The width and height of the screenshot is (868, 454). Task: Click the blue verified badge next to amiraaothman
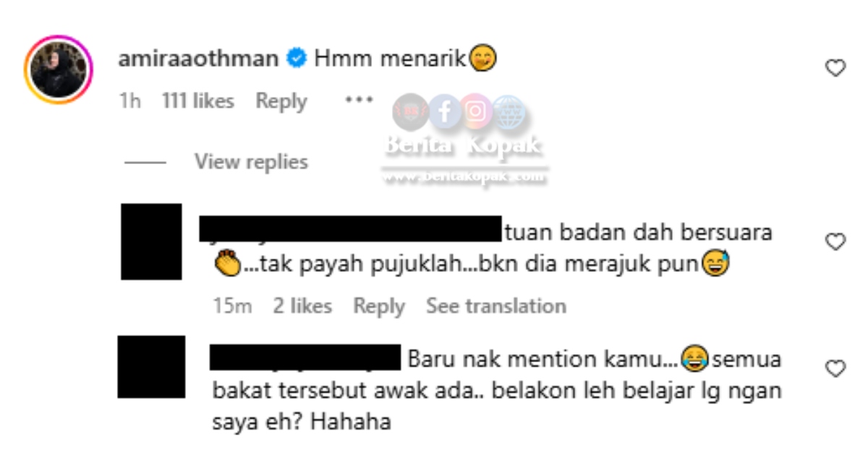[295, 59]
